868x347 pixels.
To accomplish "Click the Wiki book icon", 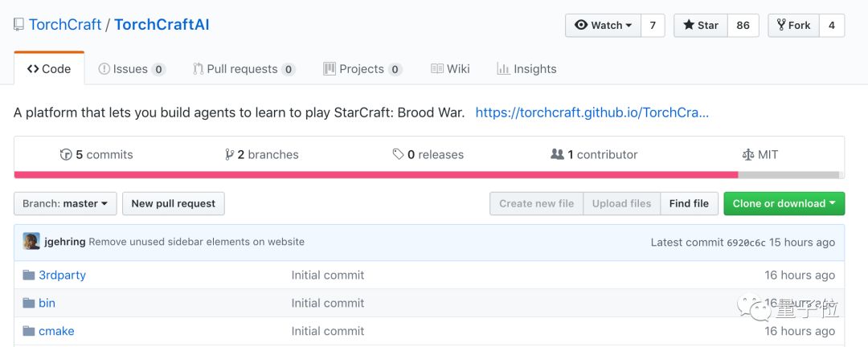I will (436, 68).
